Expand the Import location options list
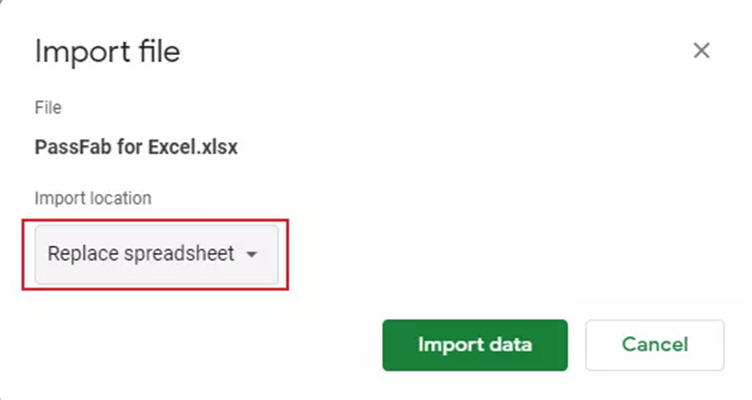The height and width of the screenshot is (400, 752). tap(156, 254)
